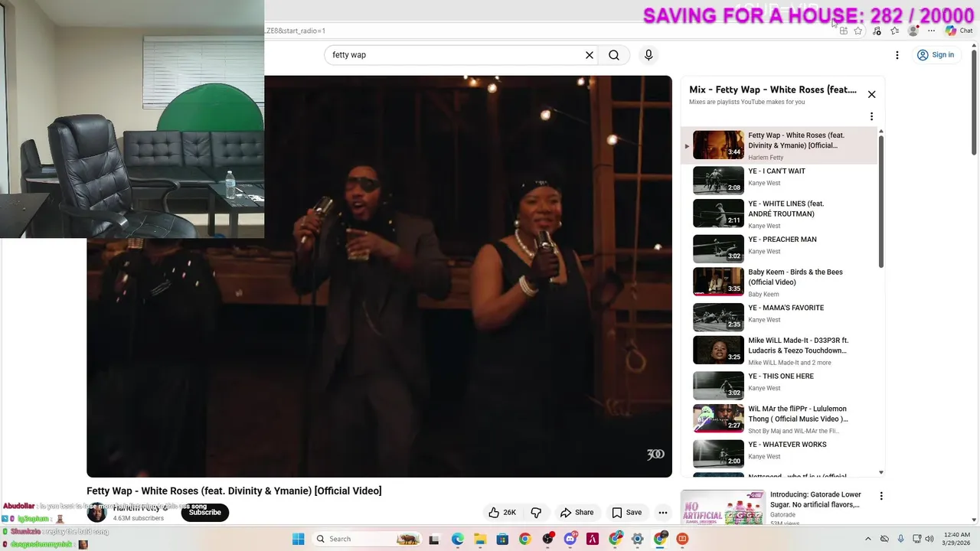Clear the YouTube search box text
Image resolution: width=980 pixels, height=551 pixels.
click(x=590, y=55)
